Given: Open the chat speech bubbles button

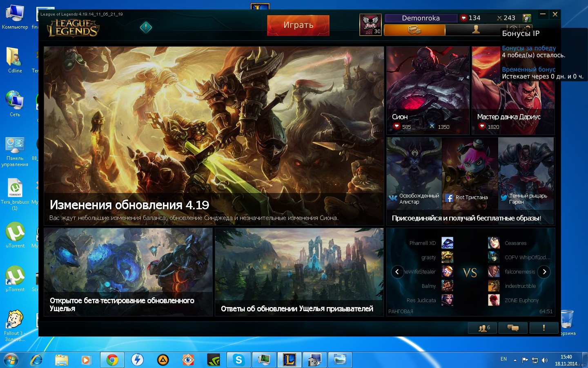Looking at the screenshot, I should [513, 328].
